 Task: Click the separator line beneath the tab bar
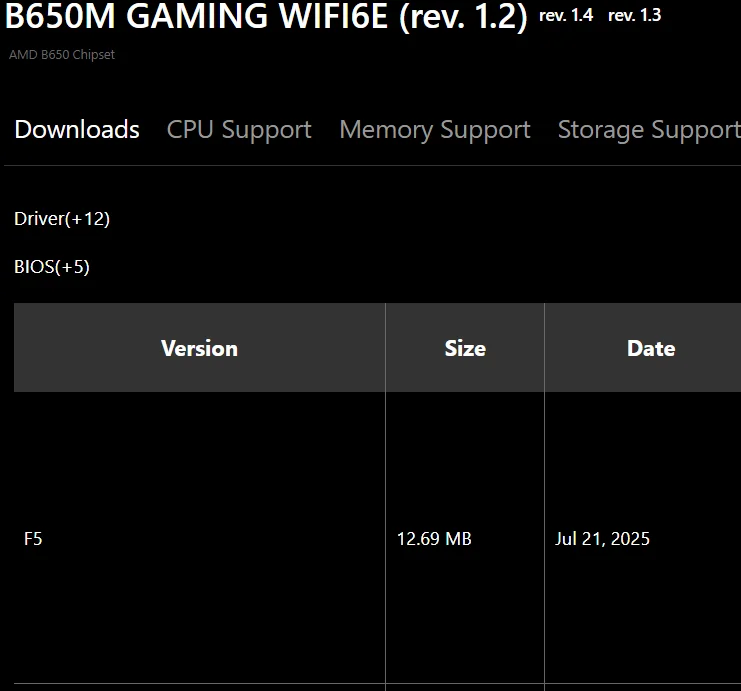(x=370, y=165)
